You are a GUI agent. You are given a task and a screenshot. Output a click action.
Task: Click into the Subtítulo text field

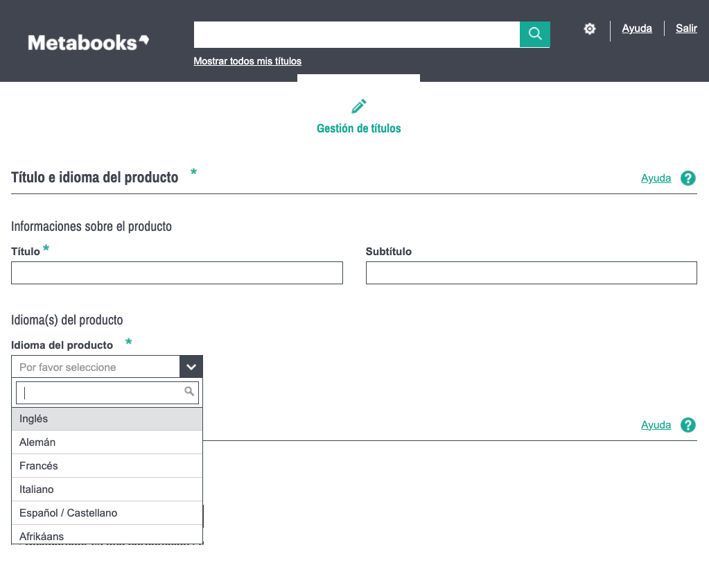pyautogui.click(x=531, y=273)
